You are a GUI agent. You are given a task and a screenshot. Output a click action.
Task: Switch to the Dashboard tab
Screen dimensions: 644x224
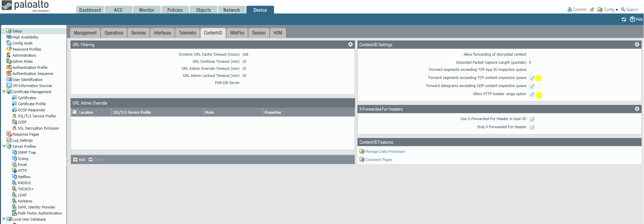[x=90, y=10]
